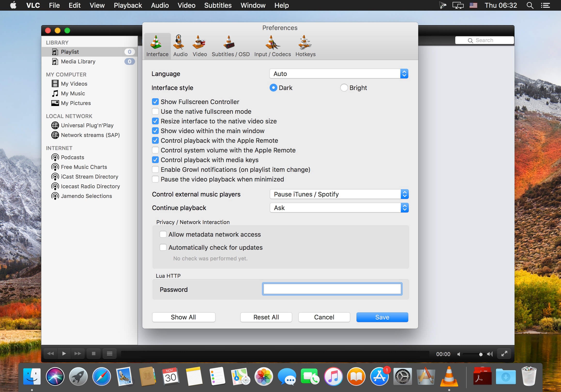The image size is (561, 392).
Task: Click the Playback menu item
Action: [x=127, y=5]
